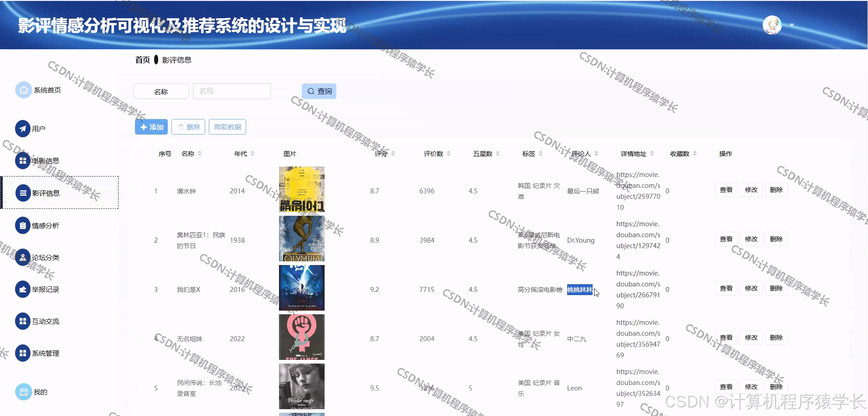Viewport: 868px width, 416px height.
Task: Open 系统首页 menu item
Action: (x=47, y=90)
